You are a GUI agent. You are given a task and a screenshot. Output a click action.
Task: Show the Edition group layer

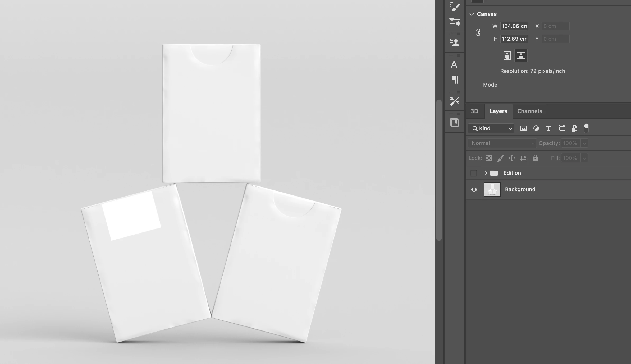(474, 173)
